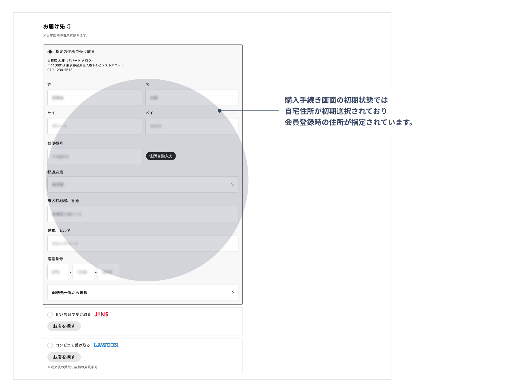
Task: Select JINS店頭で受け取る radio option
Action: 50,314
